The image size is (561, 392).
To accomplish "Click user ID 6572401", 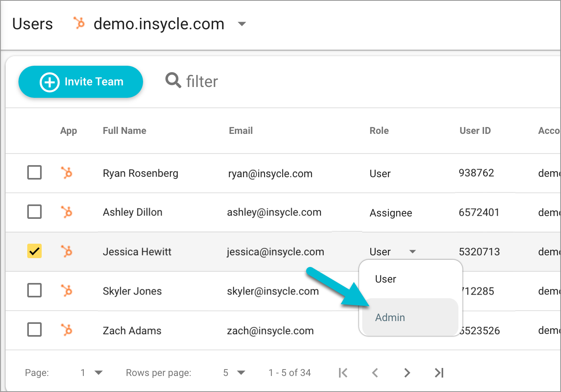I will point(479,212).
